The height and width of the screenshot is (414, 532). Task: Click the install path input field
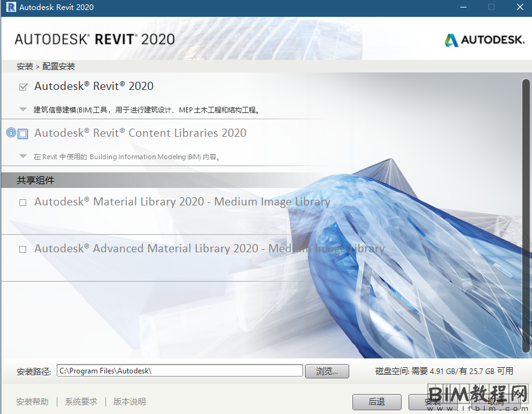180,370
